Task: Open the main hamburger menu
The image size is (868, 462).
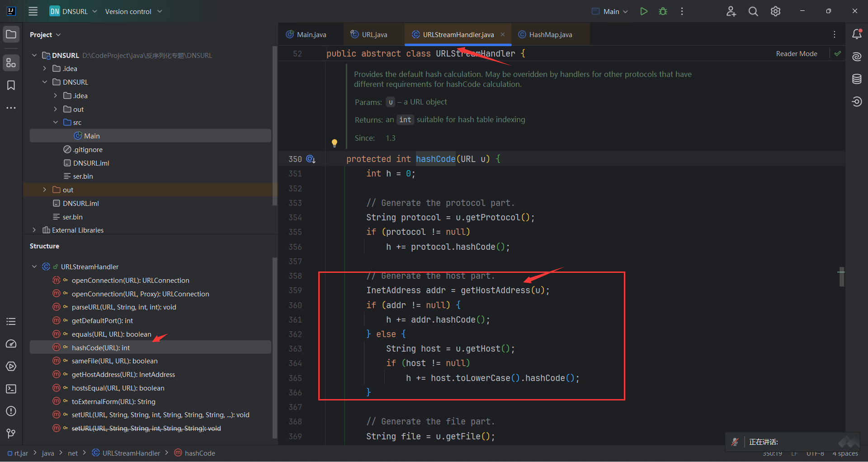Action: point(33,11)
